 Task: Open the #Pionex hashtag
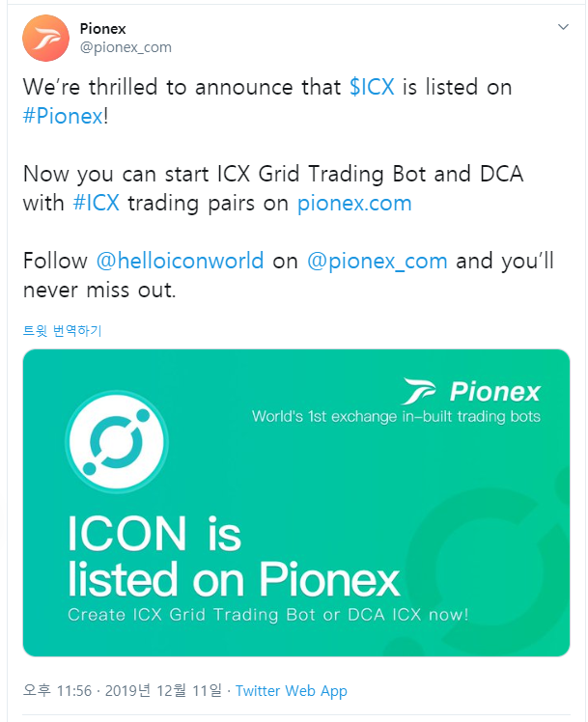[x=63, y=116]
